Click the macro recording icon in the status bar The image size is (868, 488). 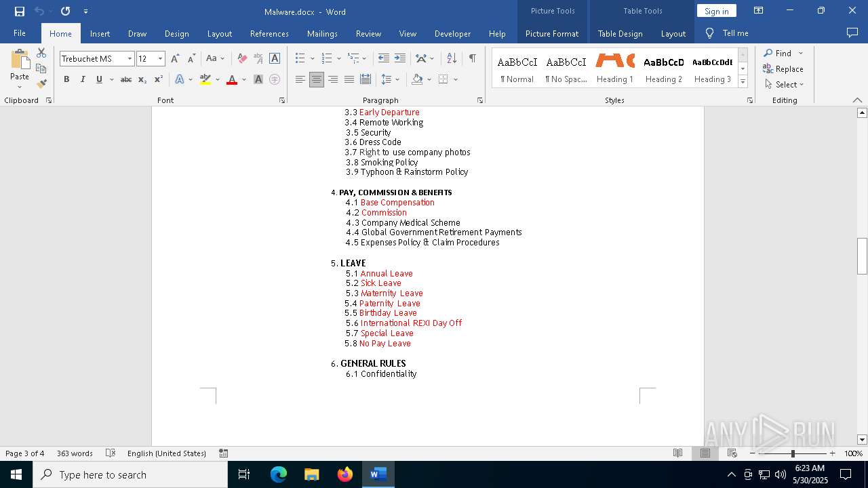[224, 453]
